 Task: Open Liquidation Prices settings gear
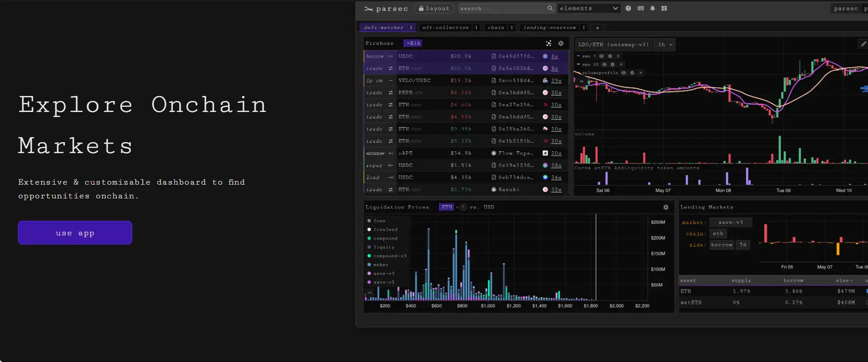[666, 207]
